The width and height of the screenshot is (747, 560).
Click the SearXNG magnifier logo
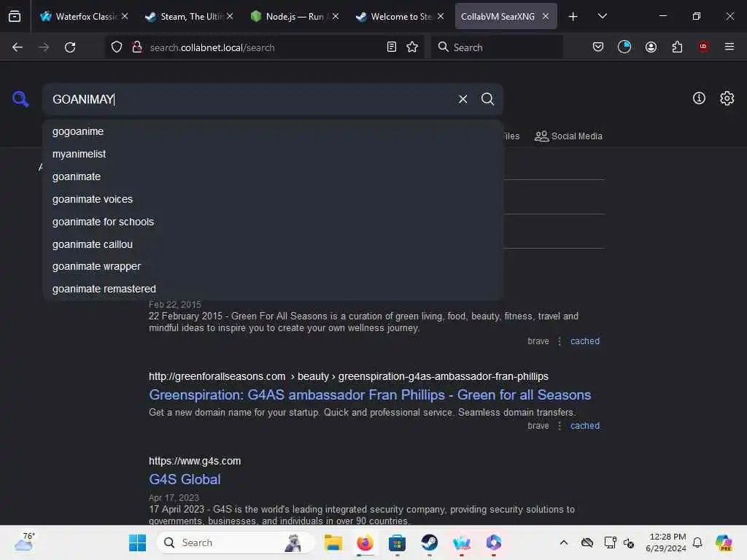click(x=20, y=99)
